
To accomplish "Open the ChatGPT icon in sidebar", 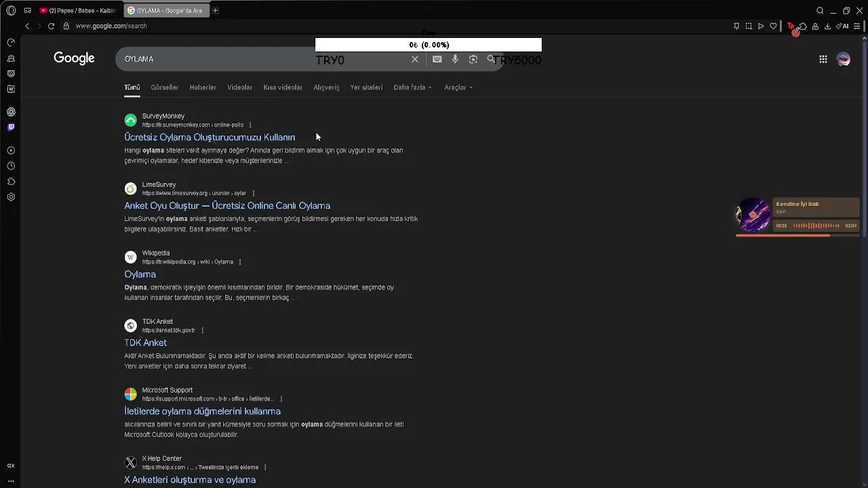I will click(11, 112).
